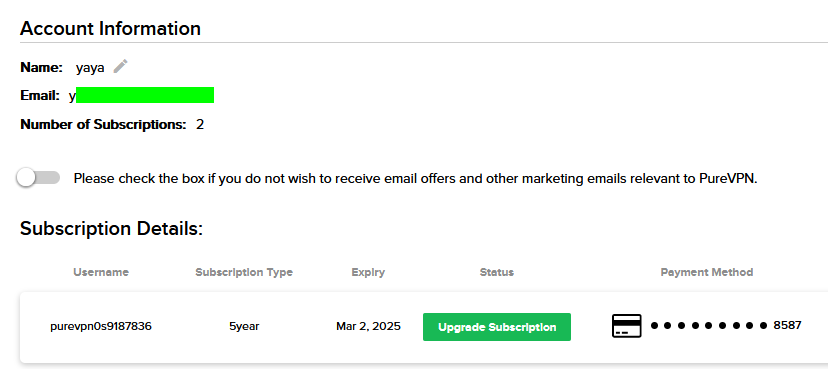This screenshot has height=369, width=828.
Task: Select the username purevpn0s9187836
Action: click(x=101, y=326)
